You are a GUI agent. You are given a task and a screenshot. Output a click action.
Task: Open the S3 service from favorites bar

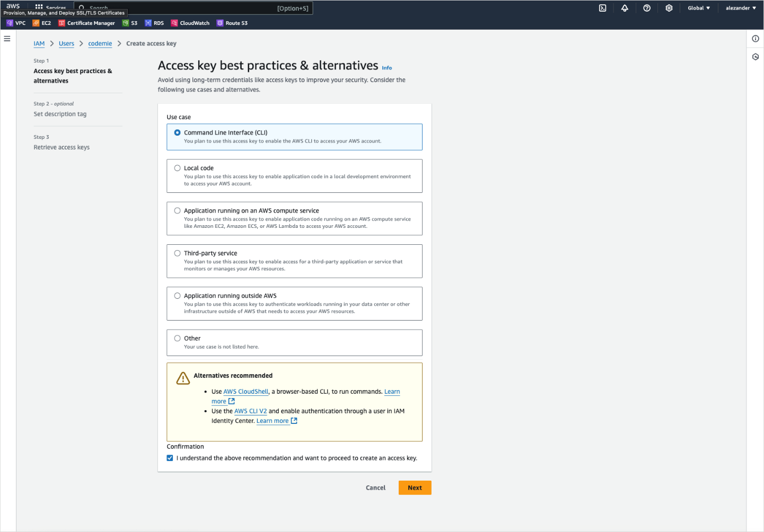tap(129, 23)
